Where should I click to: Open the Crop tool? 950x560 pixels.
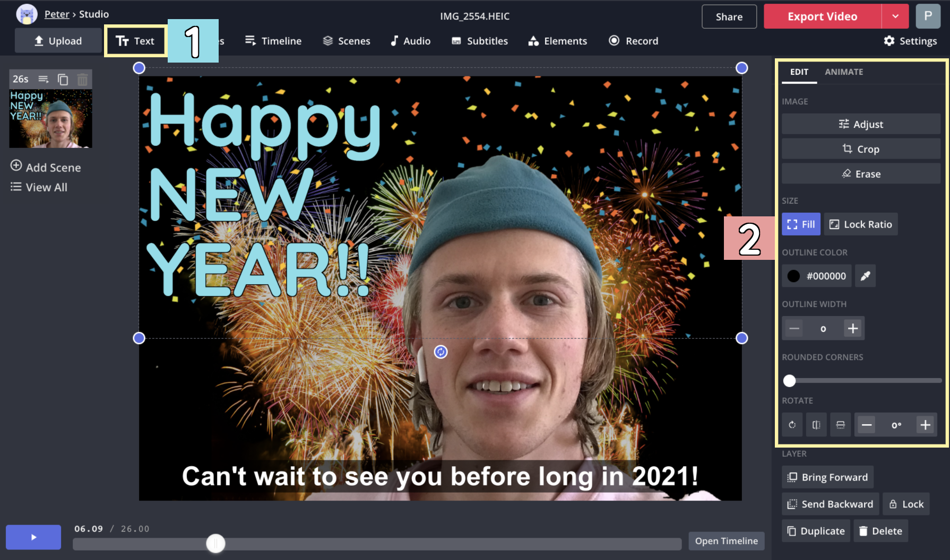(x=860, y=148)
